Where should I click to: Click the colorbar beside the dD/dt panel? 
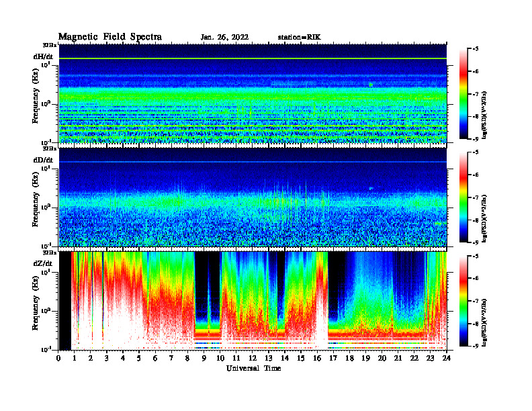pyautogui.click(x=463, y=197)
